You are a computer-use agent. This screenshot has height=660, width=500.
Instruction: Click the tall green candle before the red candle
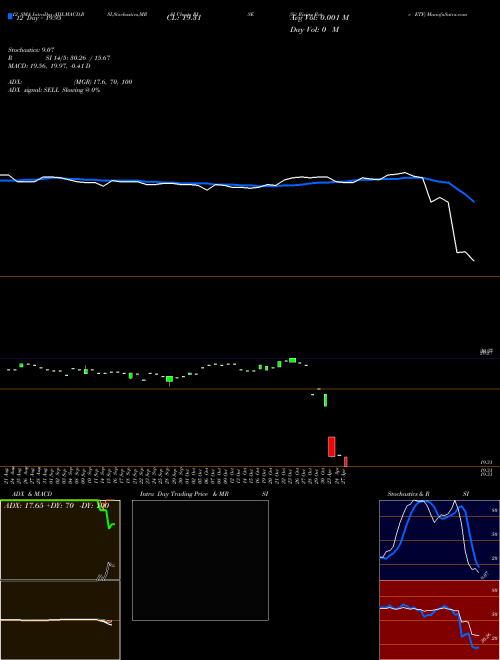pyautogui.click(x=325, y=400)
